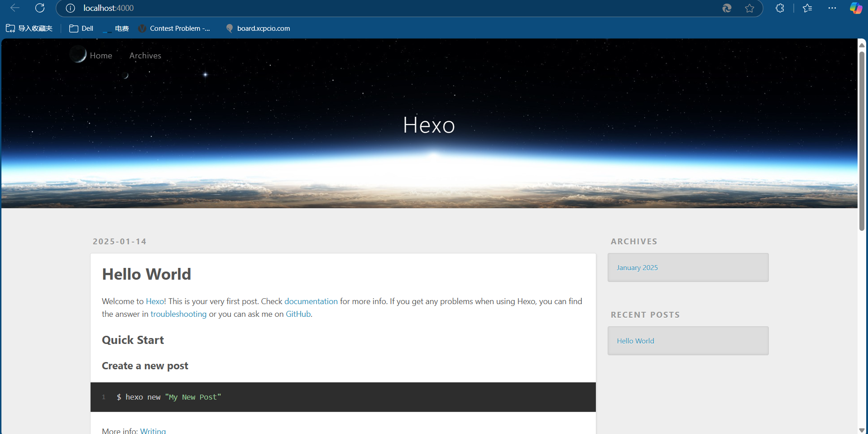Viewport: 868px width, 434px height.
Task: Click the scrollbar up arrow
Action: click(x=862, y=45)
